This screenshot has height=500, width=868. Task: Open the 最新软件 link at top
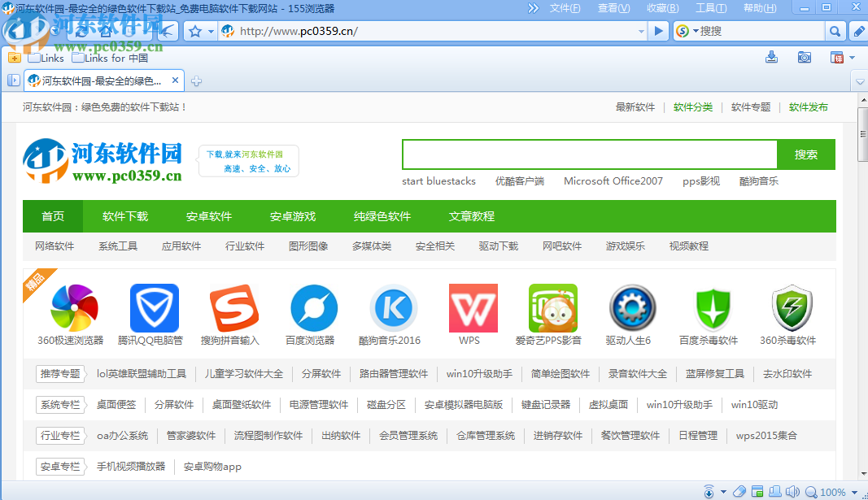pos(635,107)
